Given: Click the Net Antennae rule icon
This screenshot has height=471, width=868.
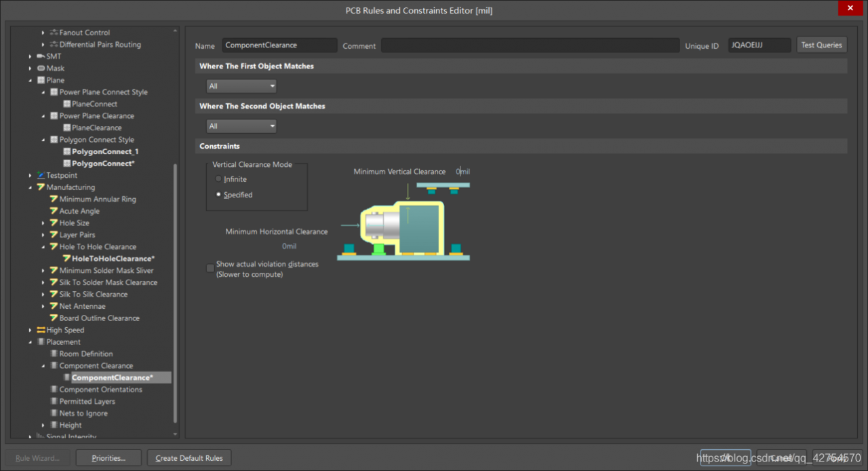Looking at the screenshot, I should click(x=54, y=306).
